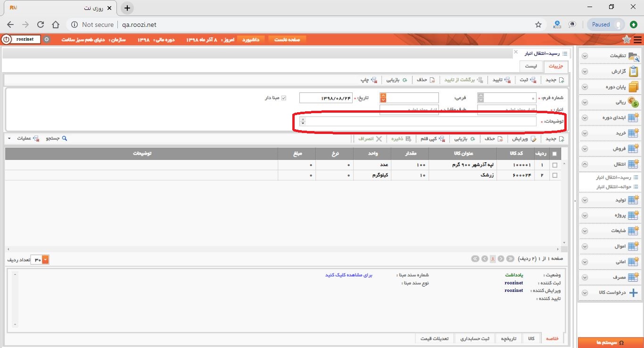Click جدید in the items grid toolbar
This screenshot has height=348, width=644.
pyautogui.click(x=554, y=139)
